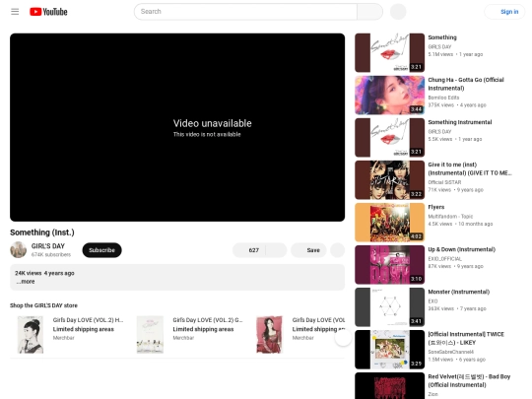
Task: Open '[Official Instrumental] TWICE' LIKEY title
Action: click(x=466, y=338)
